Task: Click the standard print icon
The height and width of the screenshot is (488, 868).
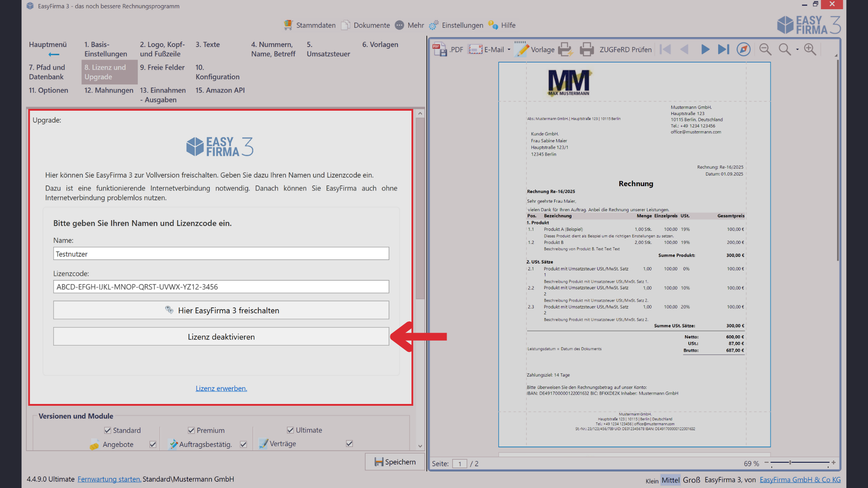Action: (587, 49)
